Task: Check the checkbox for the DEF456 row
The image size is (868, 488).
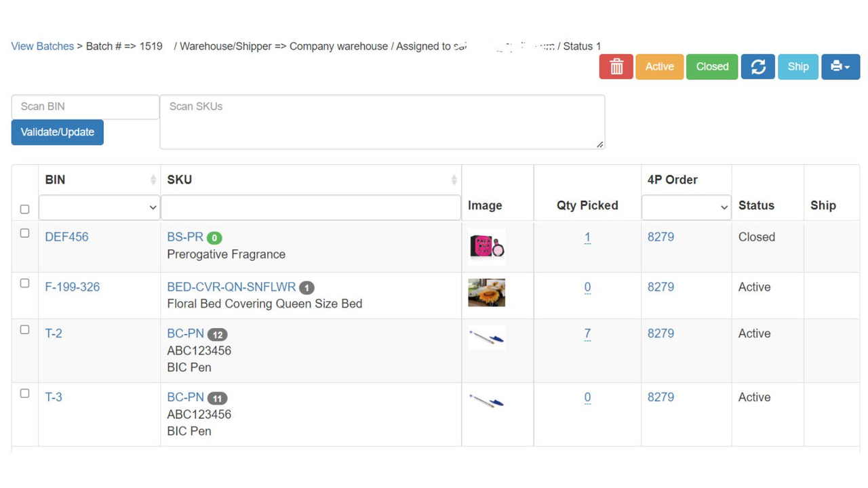Action: 24,232
